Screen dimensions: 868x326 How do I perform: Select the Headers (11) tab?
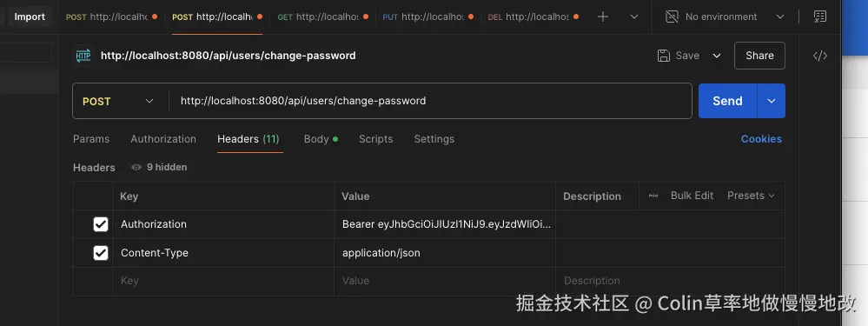[x=248, y=139]
